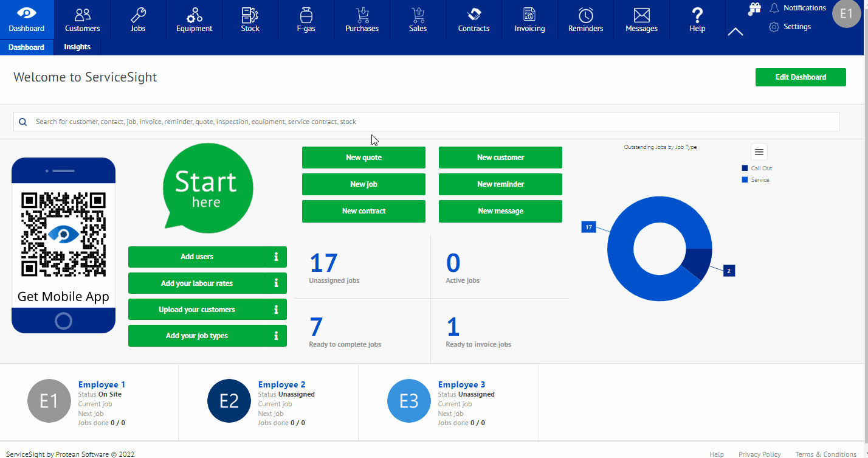Click the New job button

pos(363,184)
